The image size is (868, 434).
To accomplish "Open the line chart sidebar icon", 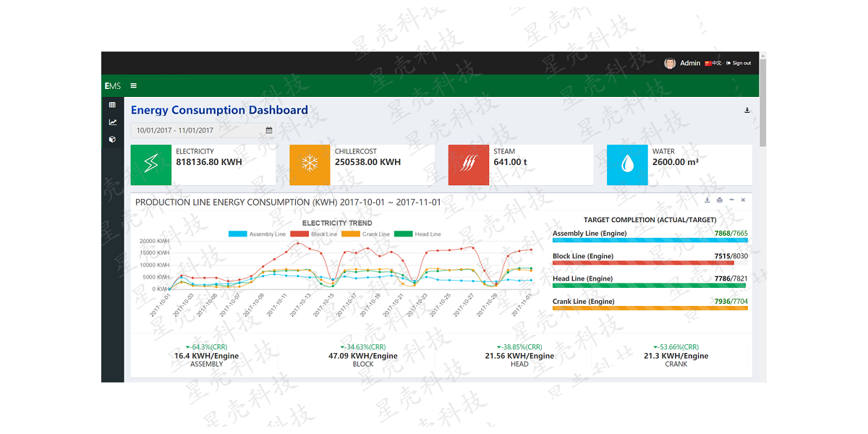I will pyautogui.click(x=112, y=122).
